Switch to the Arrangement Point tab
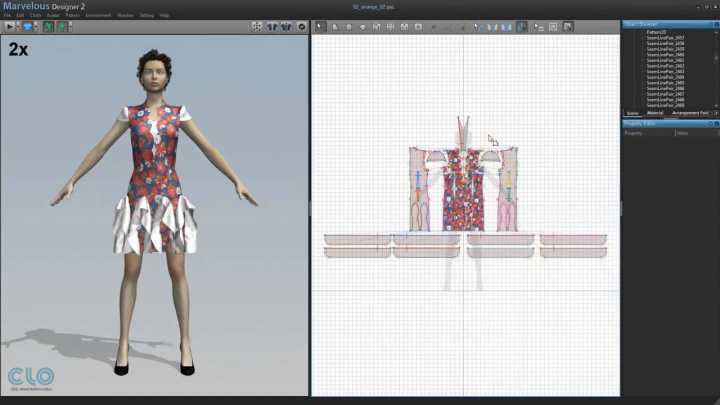Screen dimensions: 720x405 [690, 113]
